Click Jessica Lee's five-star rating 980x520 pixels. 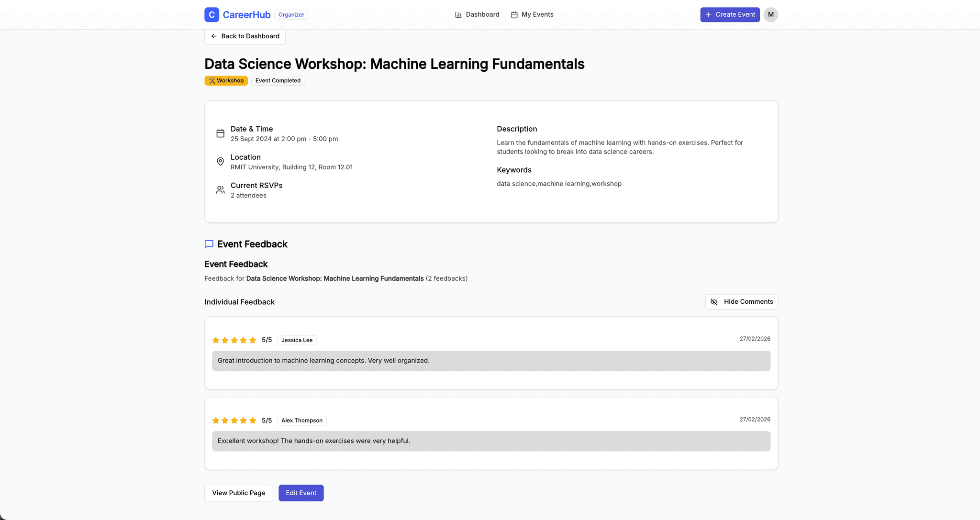click(x=234, y=340)
